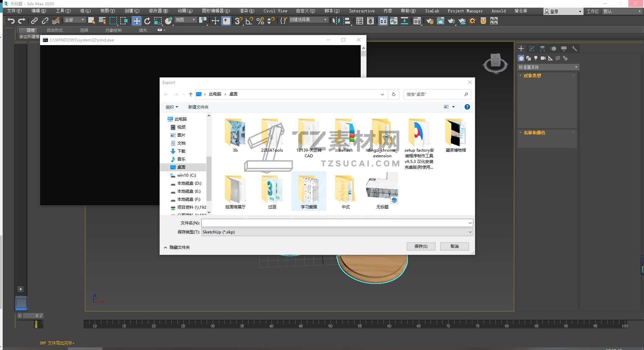Open the Curve Editor

(x=394, y=21)
